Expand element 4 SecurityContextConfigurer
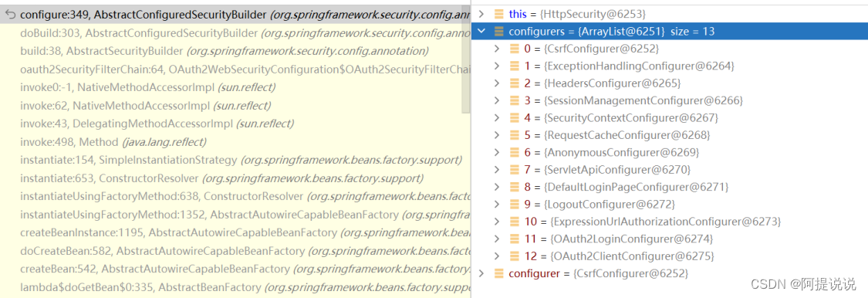The image size is (868, 298). click(497, 117)
